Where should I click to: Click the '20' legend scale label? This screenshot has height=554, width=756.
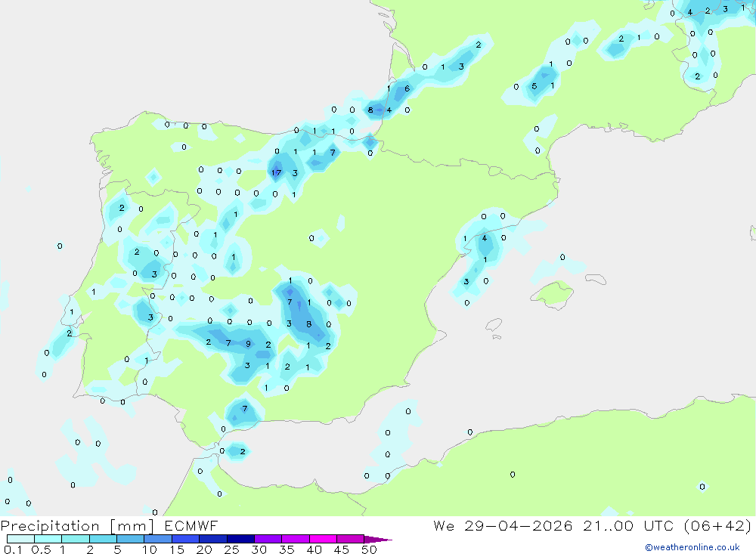pos(204,549)
